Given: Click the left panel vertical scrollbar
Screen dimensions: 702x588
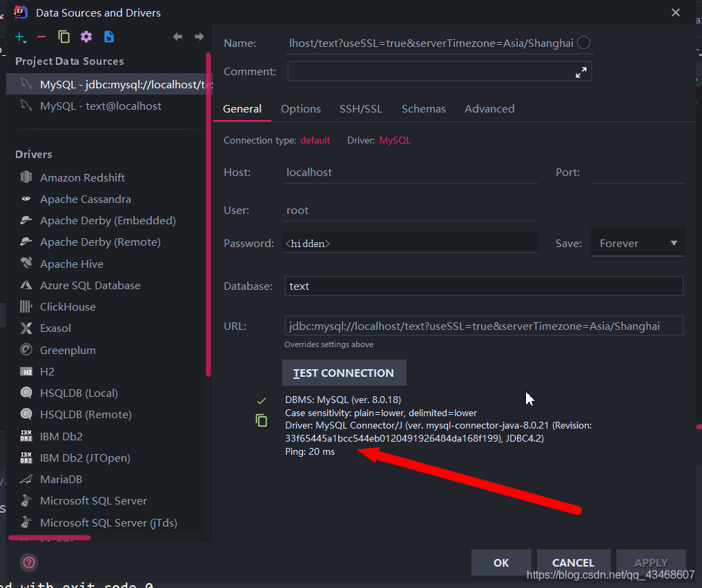Looking at the screenshot, I should point(208,215).
